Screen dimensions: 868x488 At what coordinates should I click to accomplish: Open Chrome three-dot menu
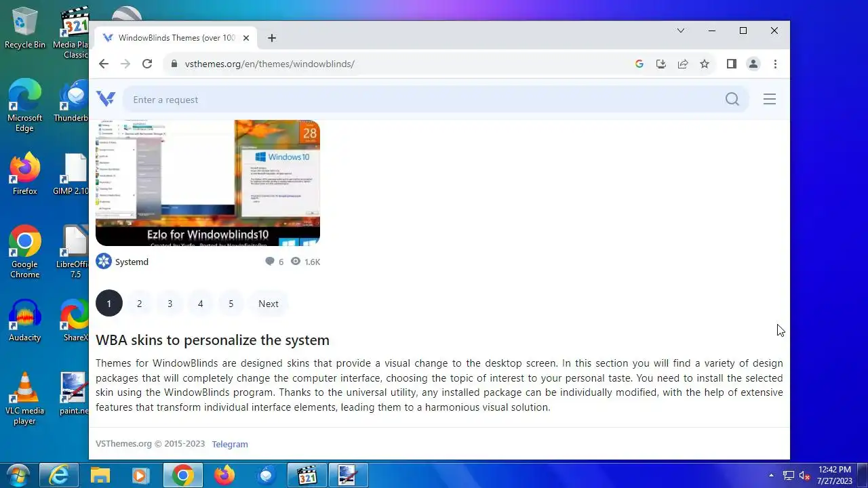click(775, 64)
